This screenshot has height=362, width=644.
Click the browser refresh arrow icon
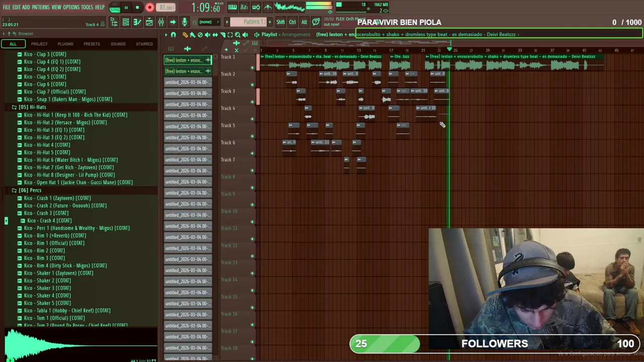14,34
